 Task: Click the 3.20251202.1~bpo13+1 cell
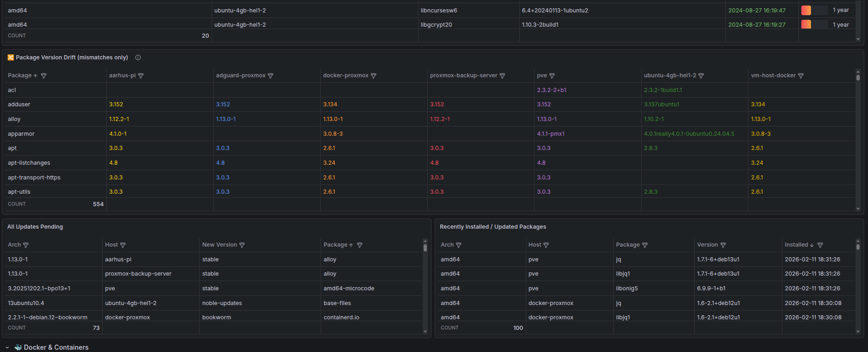point(39,289)
